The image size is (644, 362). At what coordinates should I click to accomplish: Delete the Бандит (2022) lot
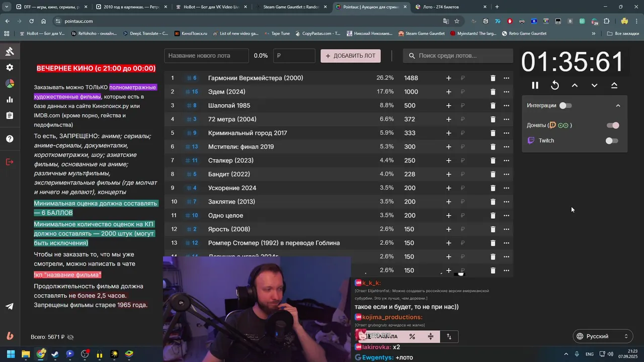pos(493,174)
